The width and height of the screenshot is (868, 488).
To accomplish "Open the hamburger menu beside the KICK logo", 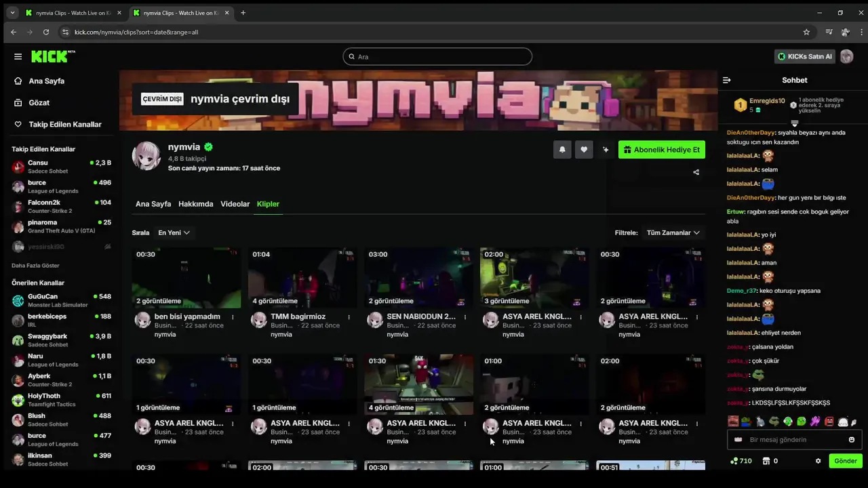I will point(18,56).
